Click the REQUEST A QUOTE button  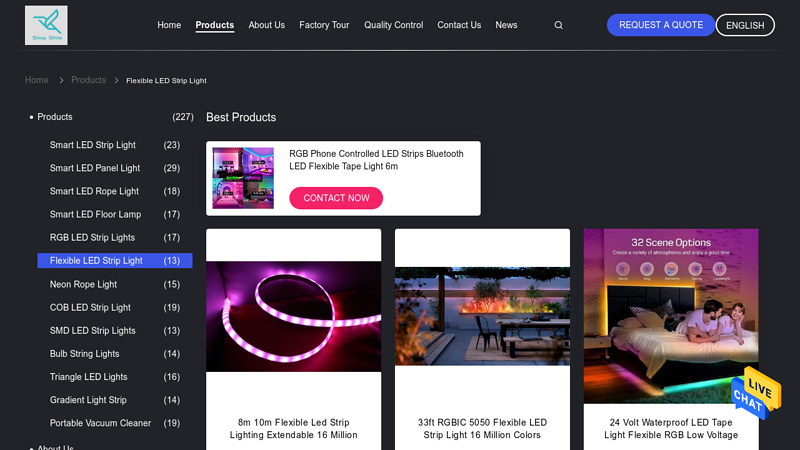pyautogui.click(x=661, y=25)
